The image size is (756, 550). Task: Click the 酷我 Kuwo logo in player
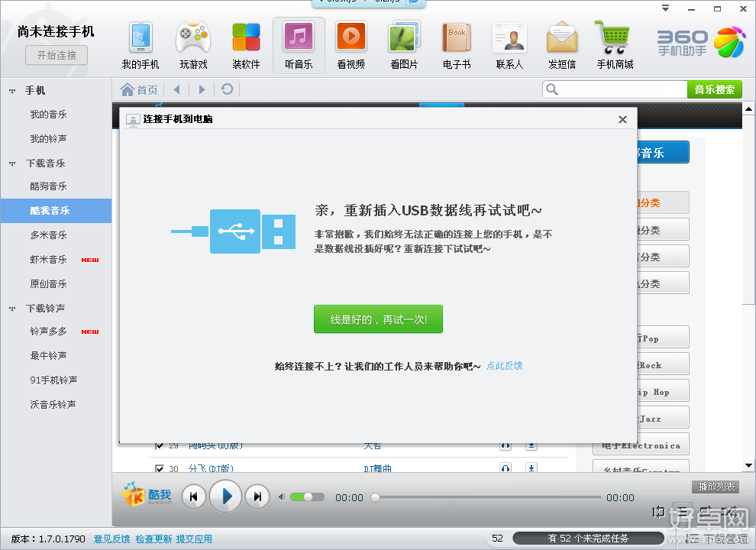point(147,495)
